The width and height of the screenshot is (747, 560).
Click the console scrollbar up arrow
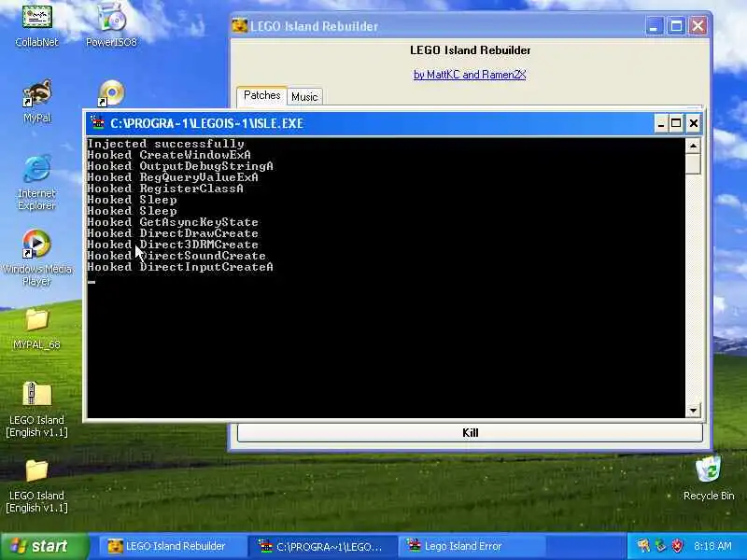(x=693, y=147)
